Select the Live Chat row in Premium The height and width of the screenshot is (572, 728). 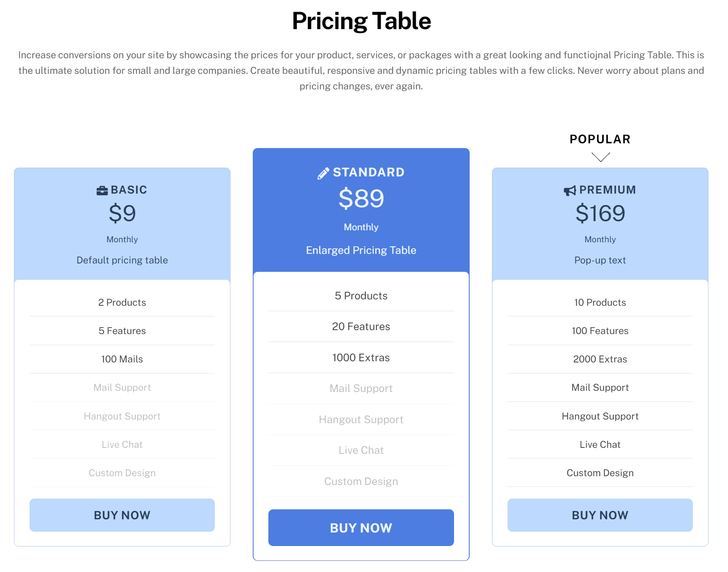click(x=600, y=444)
